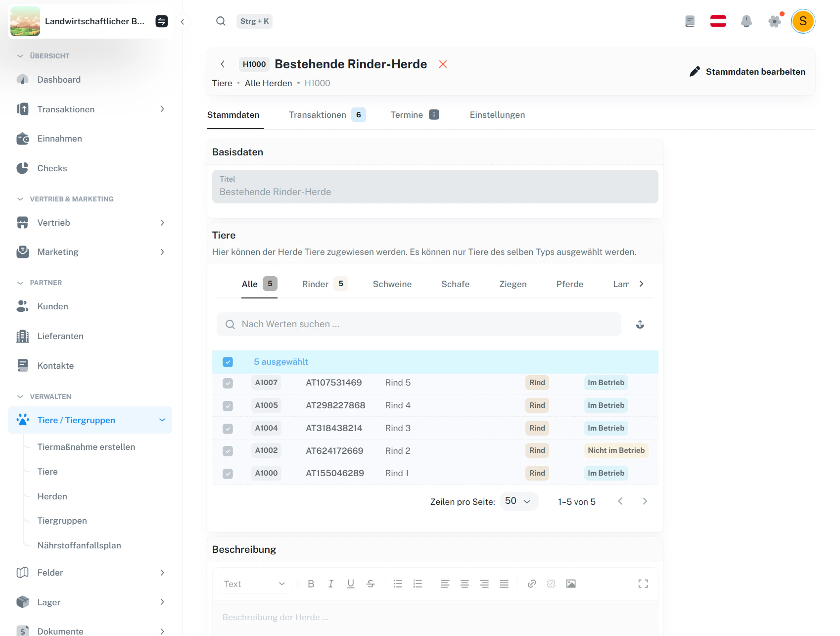This screenshot has width=840, height=636.
Task: Expand the Felder sidebar menu
Action: [x=90, y=573]
